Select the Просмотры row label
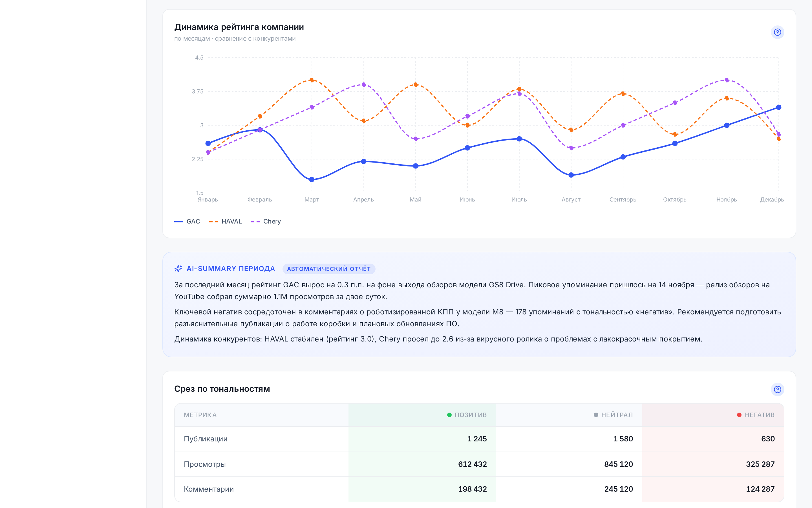Image resolution: width=812 pixels, height=508 pixels. coord(205,464)
